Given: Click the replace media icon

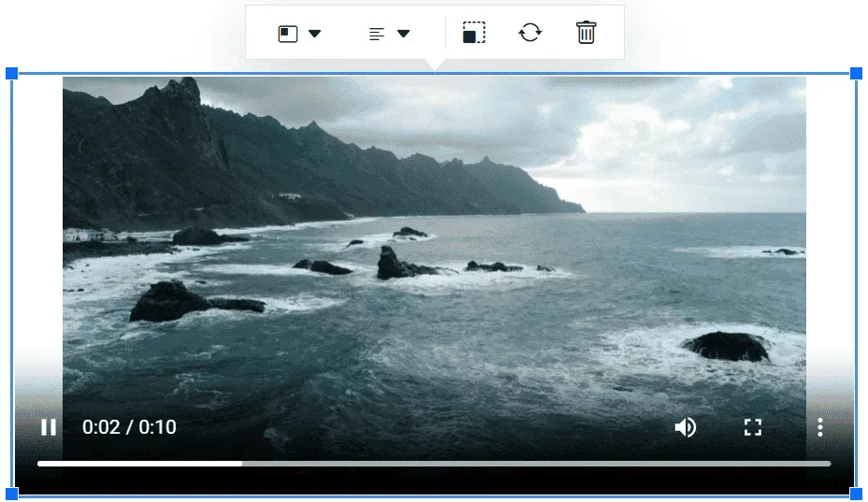Looking at the screenshot, I should tap(530, 32).
